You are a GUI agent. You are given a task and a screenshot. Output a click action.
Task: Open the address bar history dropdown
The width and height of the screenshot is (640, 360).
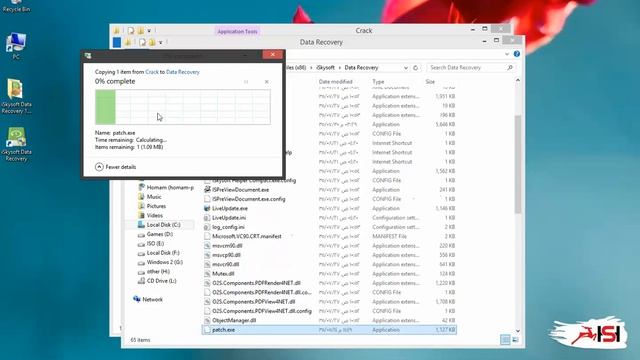406,68
